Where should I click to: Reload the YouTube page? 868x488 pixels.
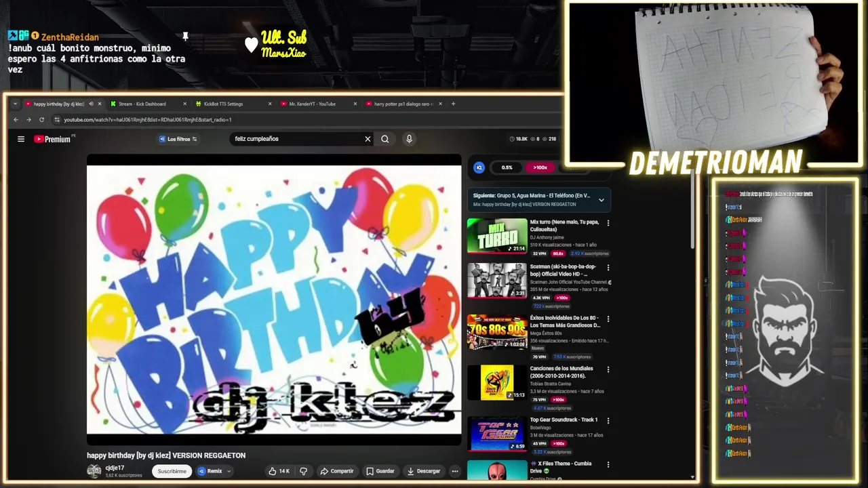pos(41,120)
